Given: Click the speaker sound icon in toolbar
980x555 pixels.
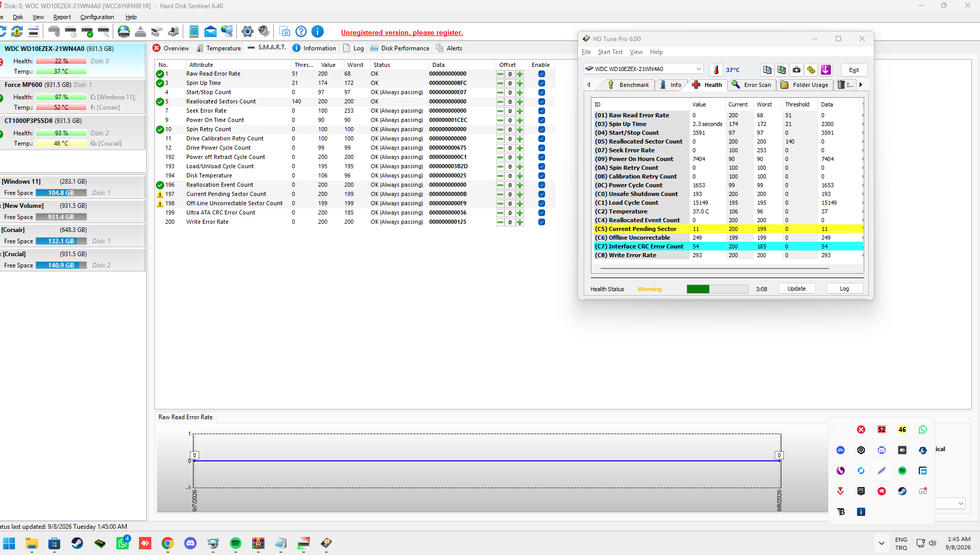Looking at the screenshot, I should point(264,32).
